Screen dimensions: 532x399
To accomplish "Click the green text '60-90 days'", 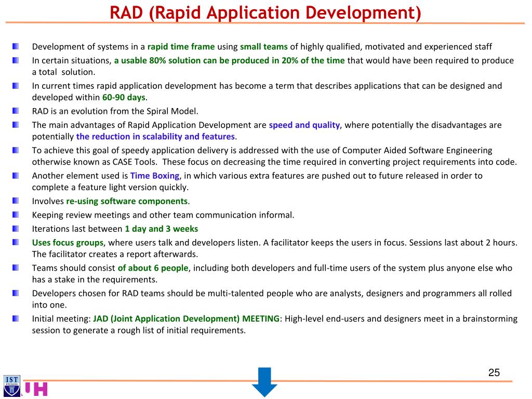I will coord(124,97).
